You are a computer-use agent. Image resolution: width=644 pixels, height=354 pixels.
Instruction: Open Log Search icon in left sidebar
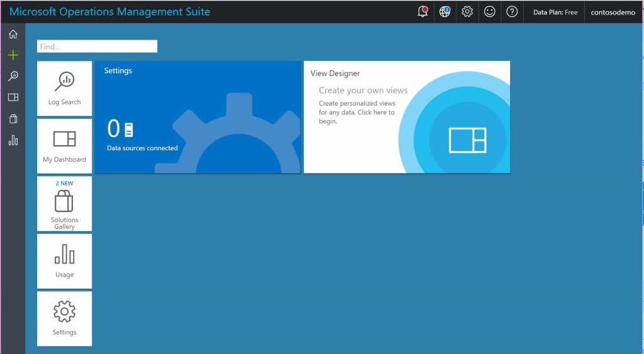click(x=13, y=76)
